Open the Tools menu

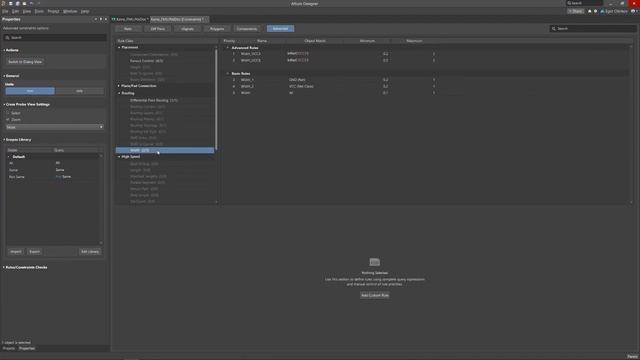(x=39, y=11)
